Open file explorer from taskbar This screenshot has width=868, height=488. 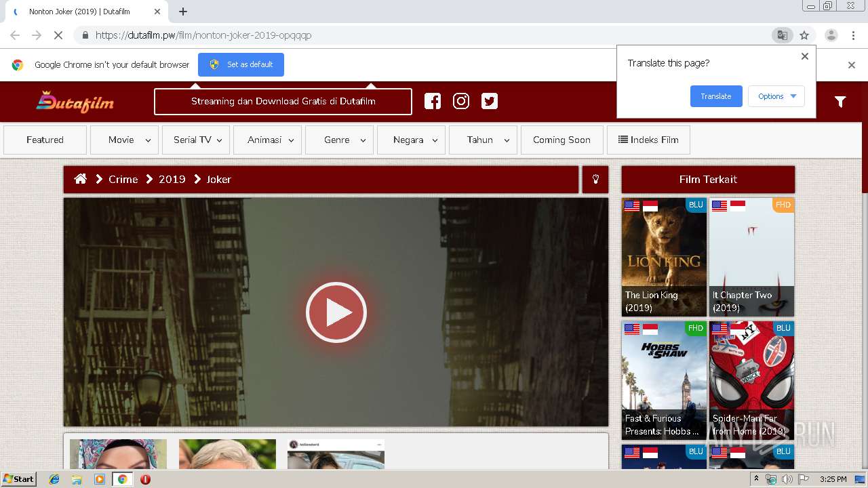pos(77,479)
